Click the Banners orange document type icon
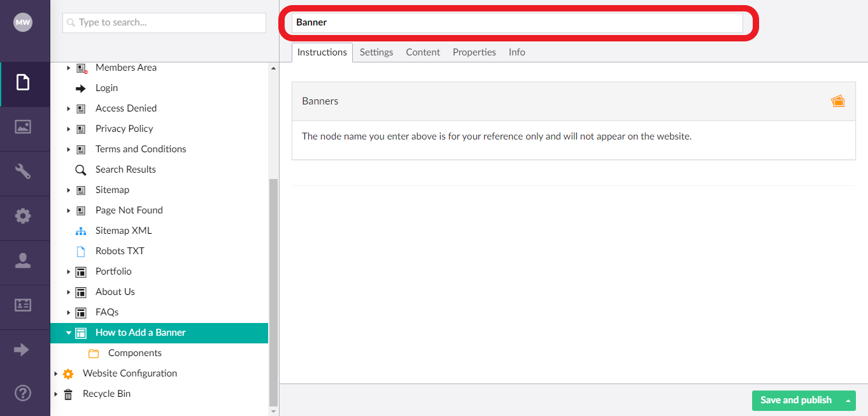 click(x=838, y=101)
